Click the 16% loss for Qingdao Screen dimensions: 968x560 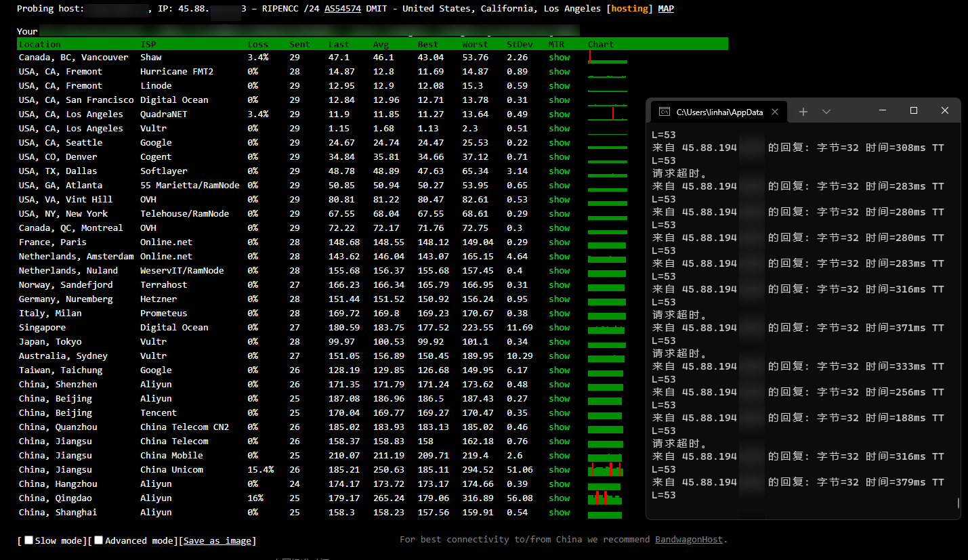[255, 498]
